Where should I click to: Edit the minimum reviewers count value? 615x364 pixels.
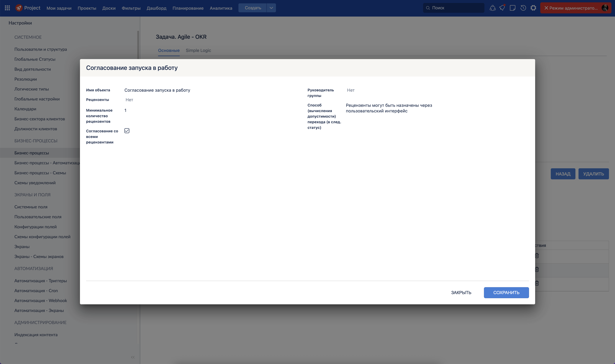point(125,110)
